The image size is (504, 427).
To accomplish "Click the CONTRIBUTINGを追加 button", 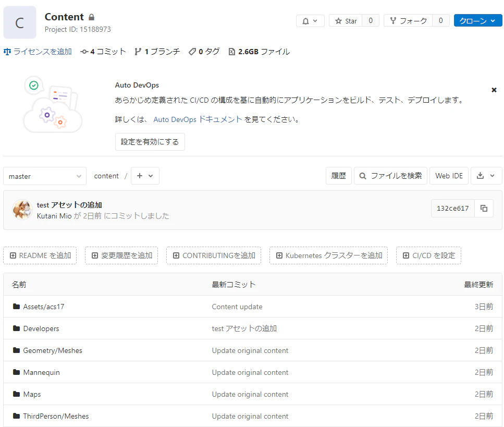I will 214,255.
